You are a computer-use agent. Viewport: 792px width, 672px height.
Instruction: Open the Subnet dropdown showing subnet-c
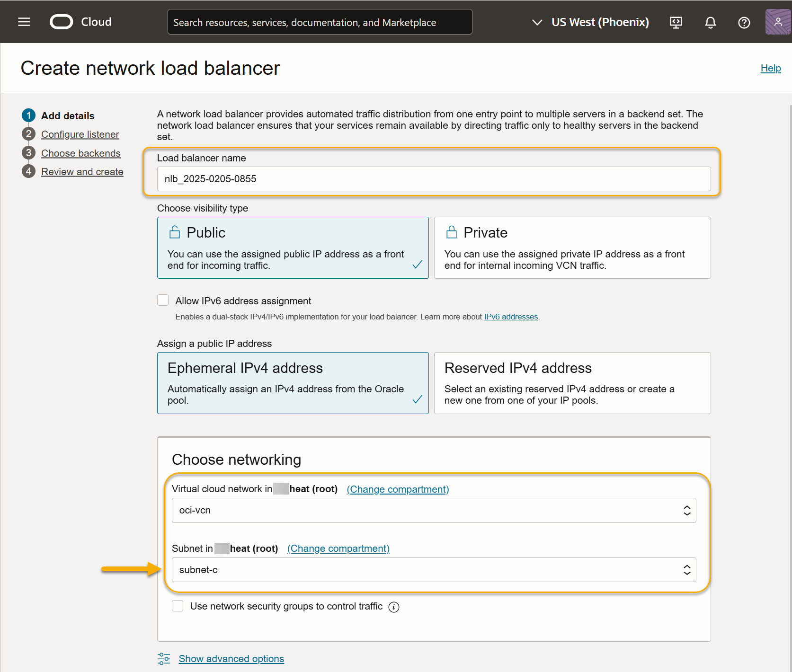click(433, 570)
